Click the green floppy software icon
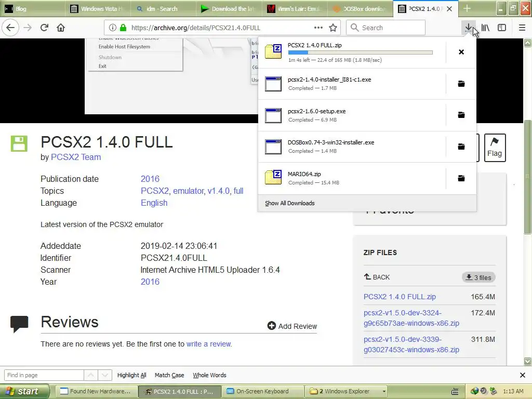 (19, 143)
